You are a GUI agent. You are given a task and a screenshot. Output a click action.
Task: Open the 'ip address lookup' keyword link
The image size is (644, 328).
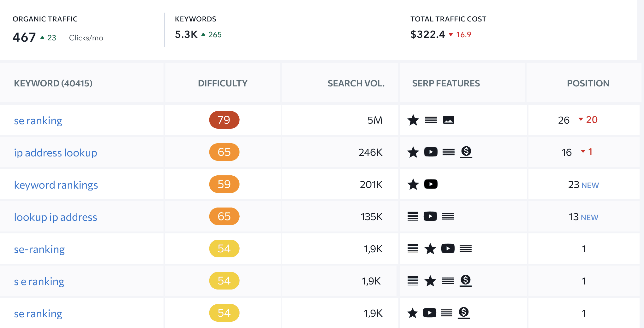(56, 153)
